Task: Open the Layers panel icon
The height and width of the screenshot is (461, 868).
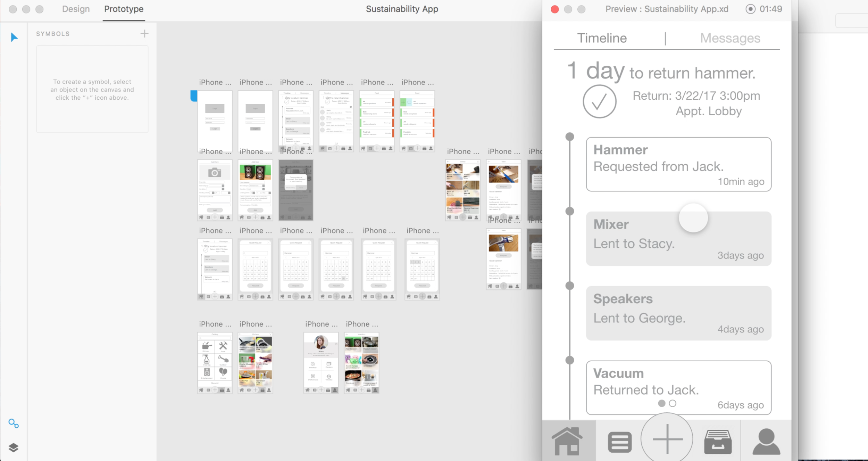Action: pyautogui.click(x=14, y=447)
